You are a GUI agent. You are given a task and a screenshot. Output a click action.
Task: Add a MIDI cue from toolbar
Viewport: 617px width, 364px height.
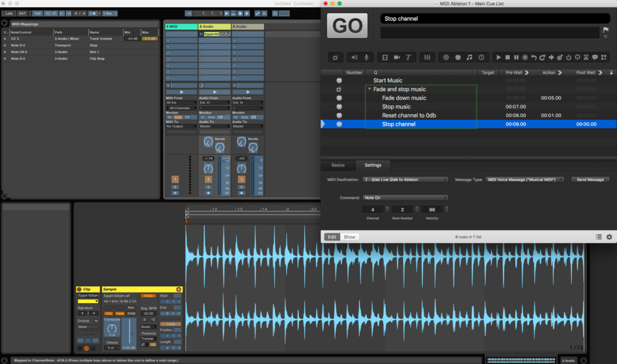coord(458,57)
